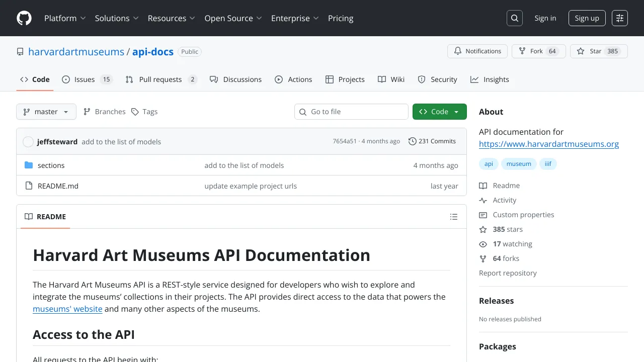644x362 pixels.
Task: Click jeffsteward avatar image
Action: (x=28, y=142)
